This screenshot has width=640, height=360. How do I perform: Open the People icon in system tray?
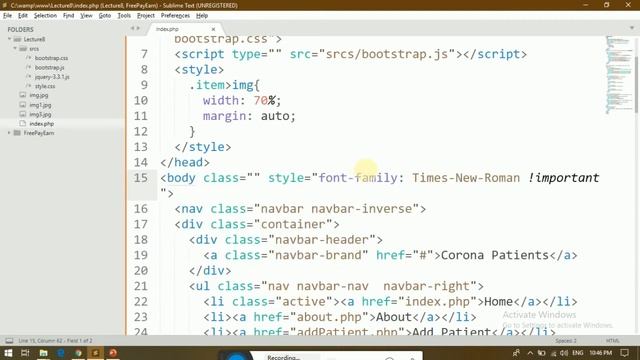tap(516, 353)
